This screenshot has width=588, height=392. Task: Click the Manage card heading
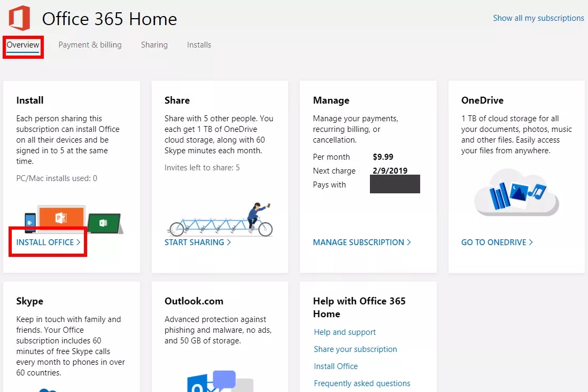click(x=331, y=100)
